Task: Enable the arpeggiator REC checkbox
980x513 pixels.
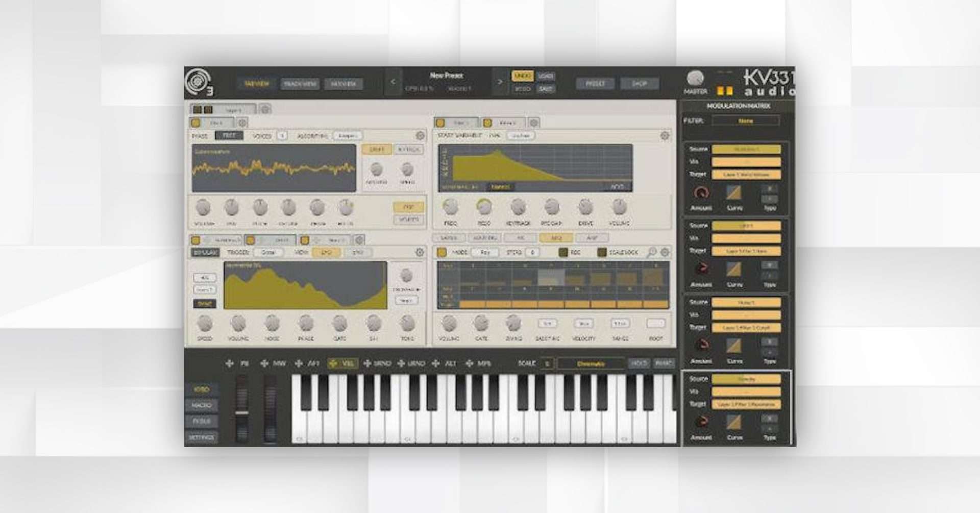Action: tap(563, 252)
